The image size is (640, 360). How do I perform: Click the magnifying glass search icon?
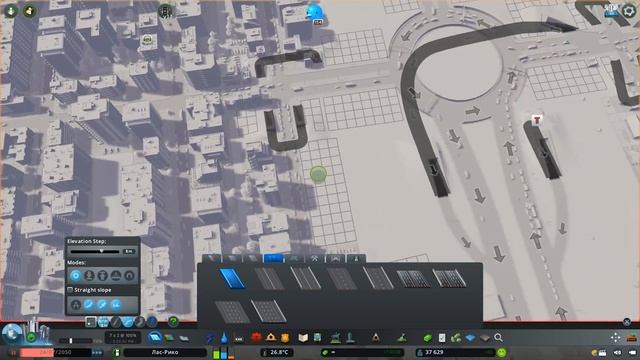pyautogui.click(x=498, y=338)
